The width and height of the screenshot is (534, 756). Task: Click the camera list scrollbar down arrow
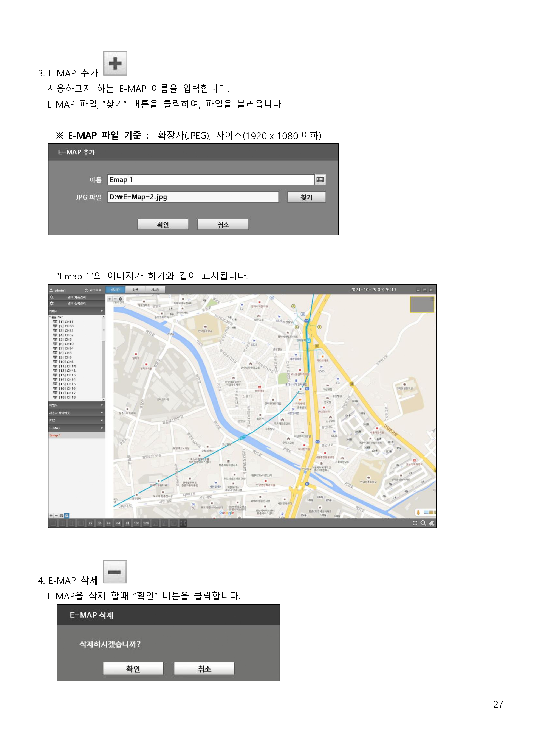[104, 399]
